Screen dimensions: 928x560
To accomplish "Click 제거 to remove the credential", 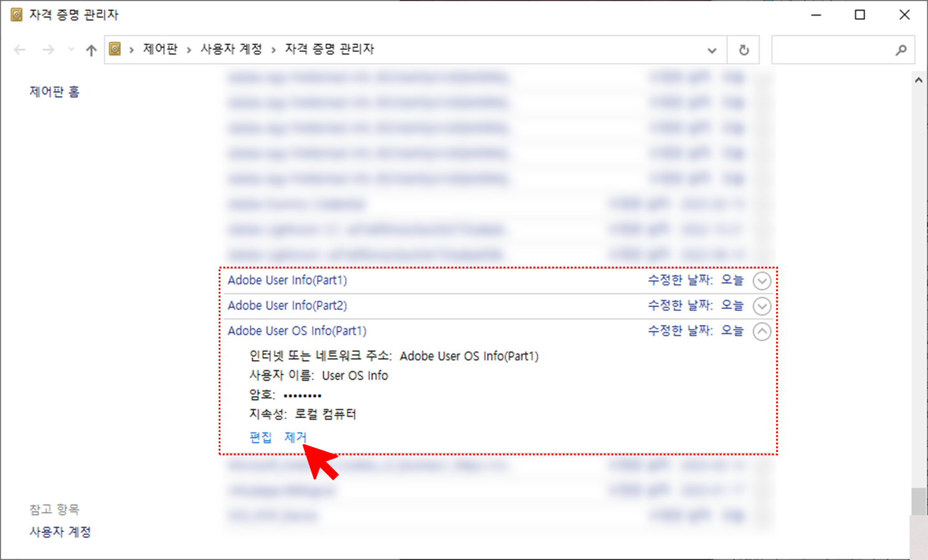I will pyautogui.click(x=295, y=437).
